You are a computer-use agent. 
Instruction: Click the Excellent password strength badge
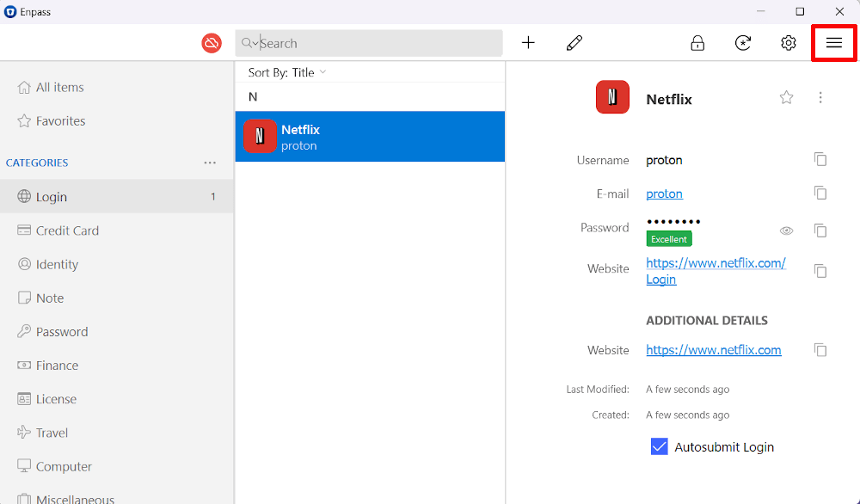[x=668, y=239]
